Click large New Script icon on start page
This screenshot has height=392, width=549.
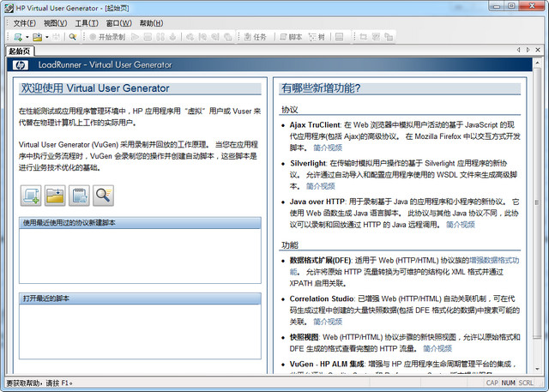(x=31, y=196)
